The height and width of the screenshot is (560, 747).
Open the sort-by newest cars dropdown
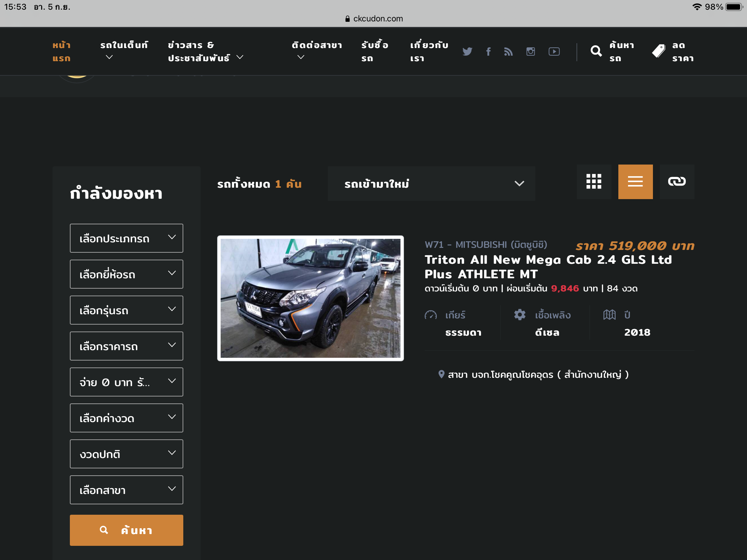pyautogui.click(x=431, y=184)
